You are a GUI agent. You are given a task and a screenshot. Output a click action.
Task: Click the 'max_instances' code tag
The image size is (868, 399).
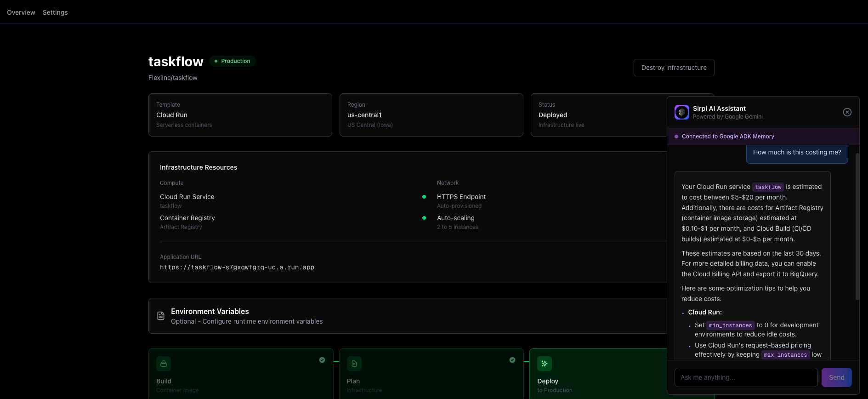[x=785, y=355]
